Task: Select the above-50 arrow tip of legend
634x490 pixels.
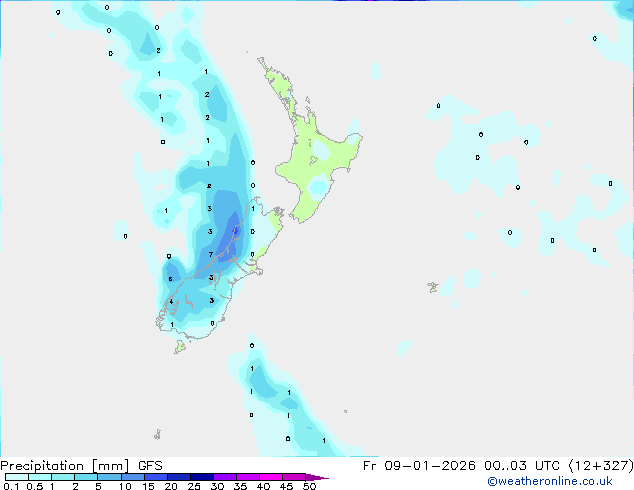Action: (x=317, y=477)
